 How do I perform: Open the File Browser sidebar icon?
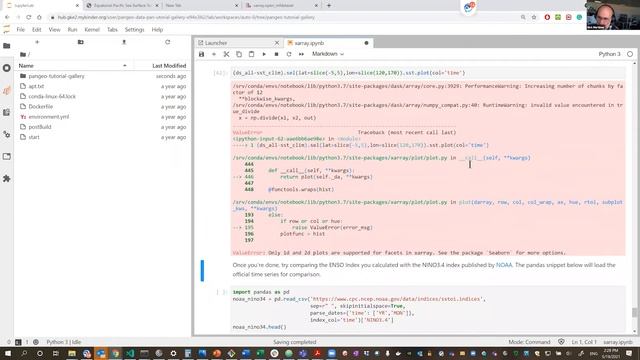tap(7, 46)
